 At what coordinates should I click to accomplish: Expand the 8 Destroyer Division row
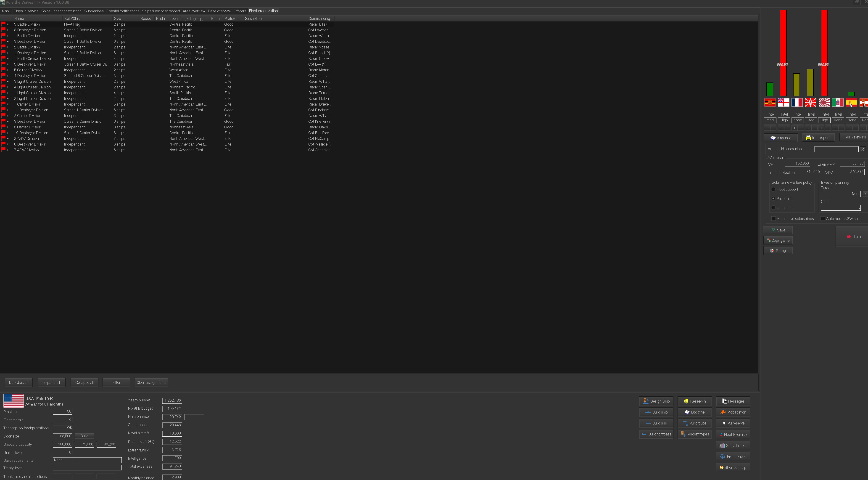coord(8,30)
